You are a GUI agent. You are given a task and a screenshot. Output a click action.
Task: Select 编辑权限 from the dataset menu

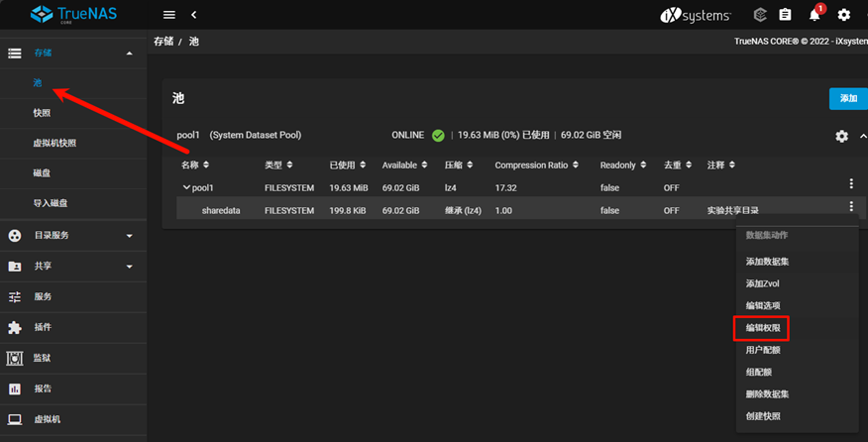(768, 328)
